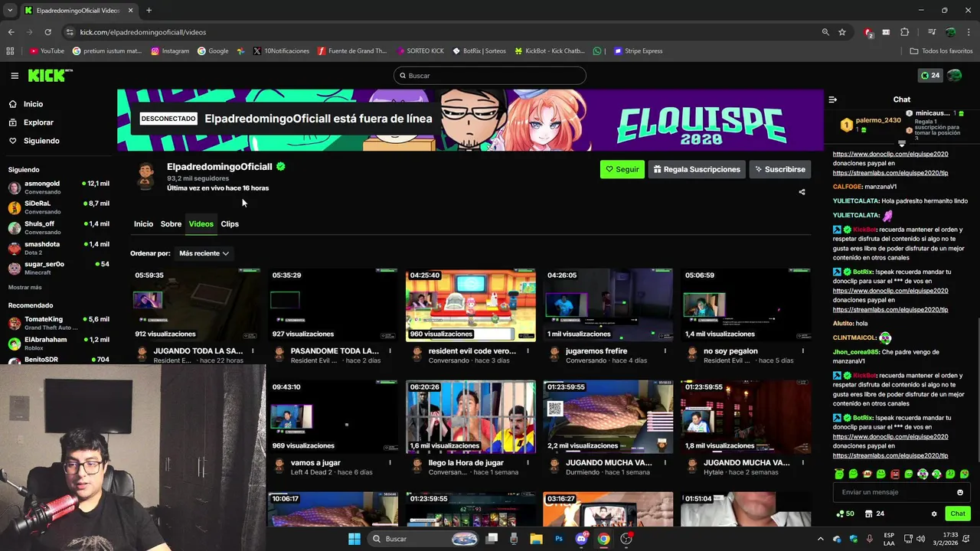Open Explorar in the left sidebar
The image size is (980, 551).
tap(31, 122)
